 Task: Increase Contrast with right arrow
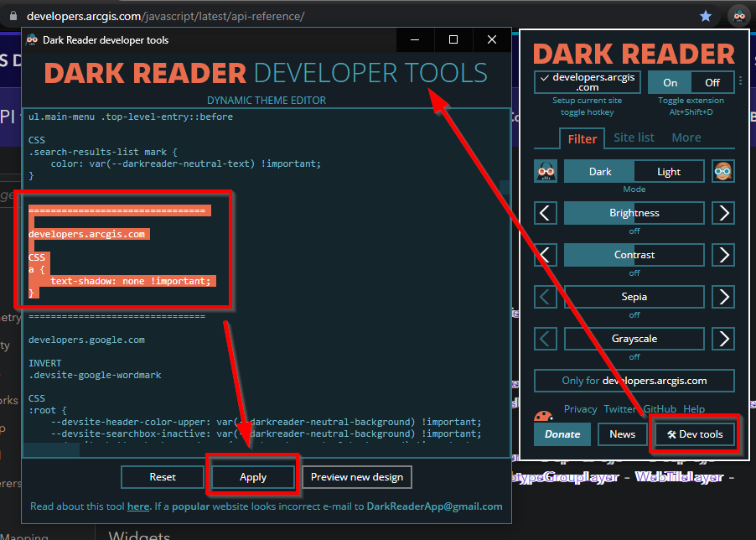pyautogui.click(x=723, y=255)
